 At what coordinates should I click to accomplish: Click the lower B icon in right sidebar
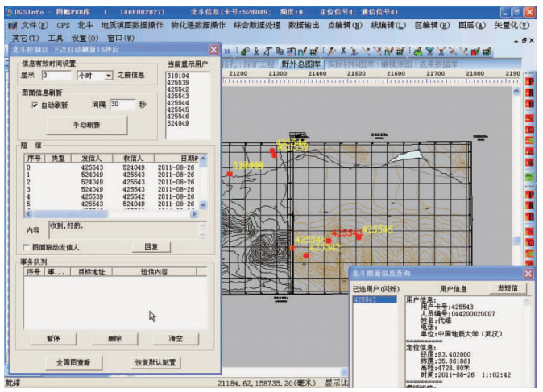click(530, 217)
